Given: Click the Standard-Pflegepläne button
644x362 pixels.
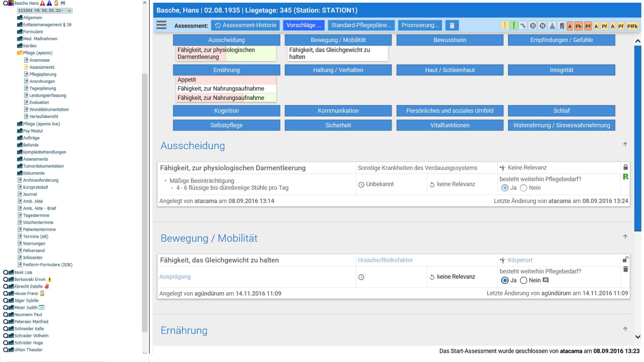Looking at the screenshot, I should pos(361,25).
